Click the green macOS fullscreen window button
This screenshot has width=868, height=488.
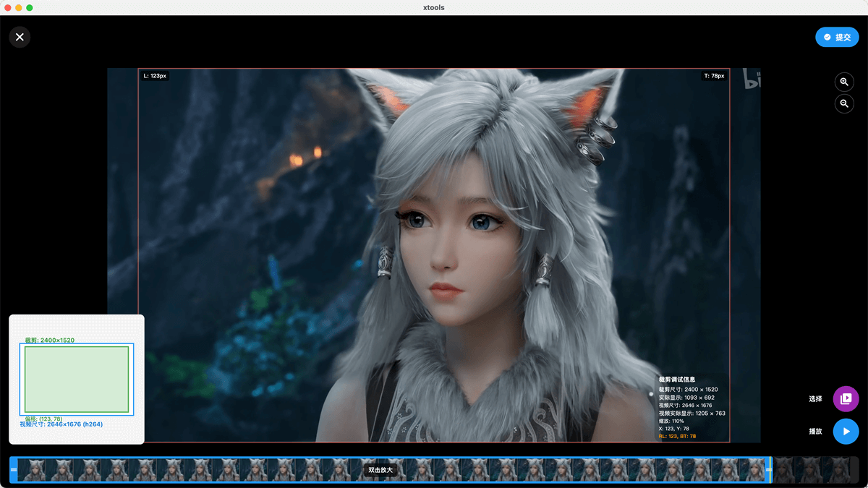(30, 7)
